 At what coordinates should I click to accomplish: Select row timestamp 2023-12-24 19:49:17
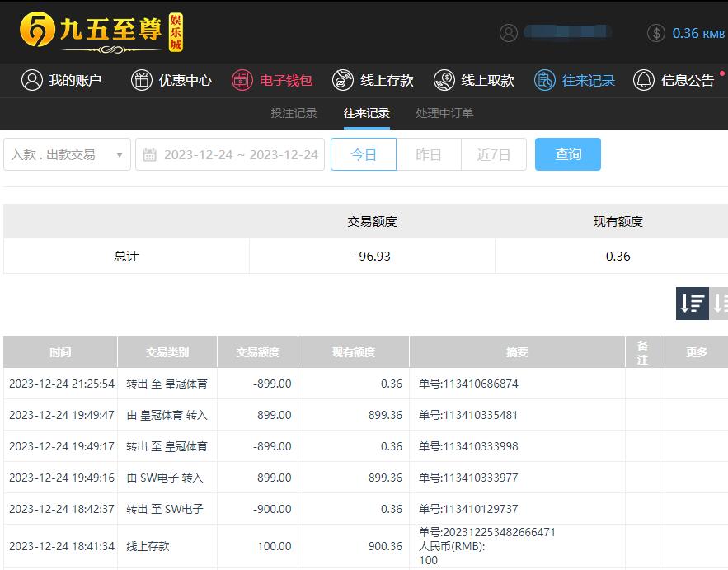point(62,446)
